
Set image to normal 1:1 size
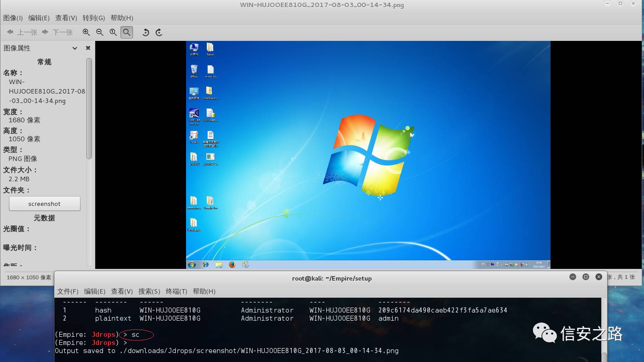pyautogui.click(x=113, y=32)
